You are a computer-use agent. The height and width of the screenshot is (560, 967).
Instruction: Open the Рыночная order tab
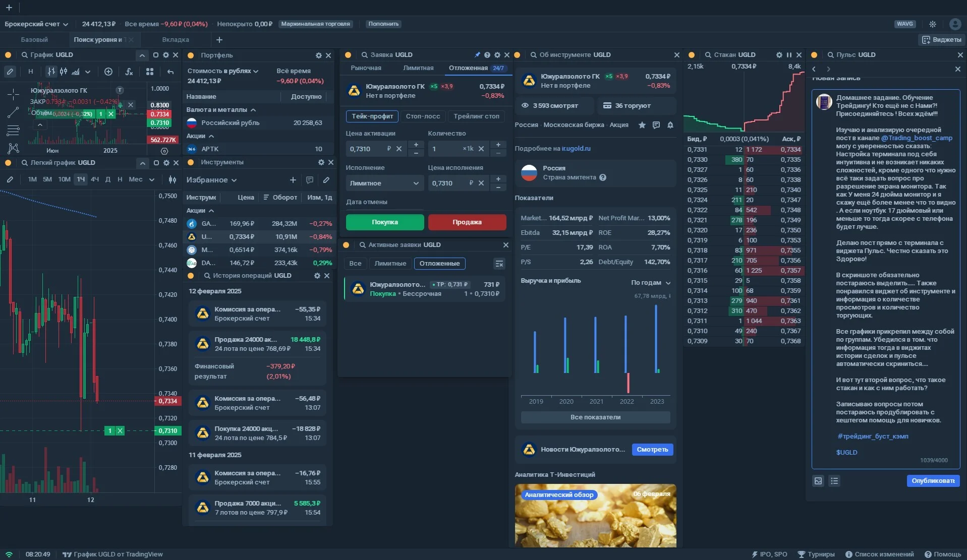[366, 68]
